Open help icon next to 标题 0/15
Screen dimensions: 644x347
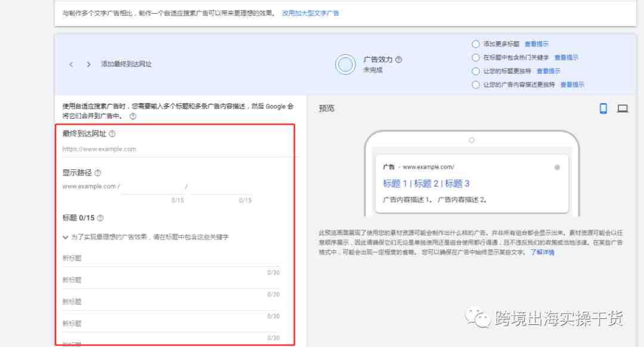(x=100, y=218)
